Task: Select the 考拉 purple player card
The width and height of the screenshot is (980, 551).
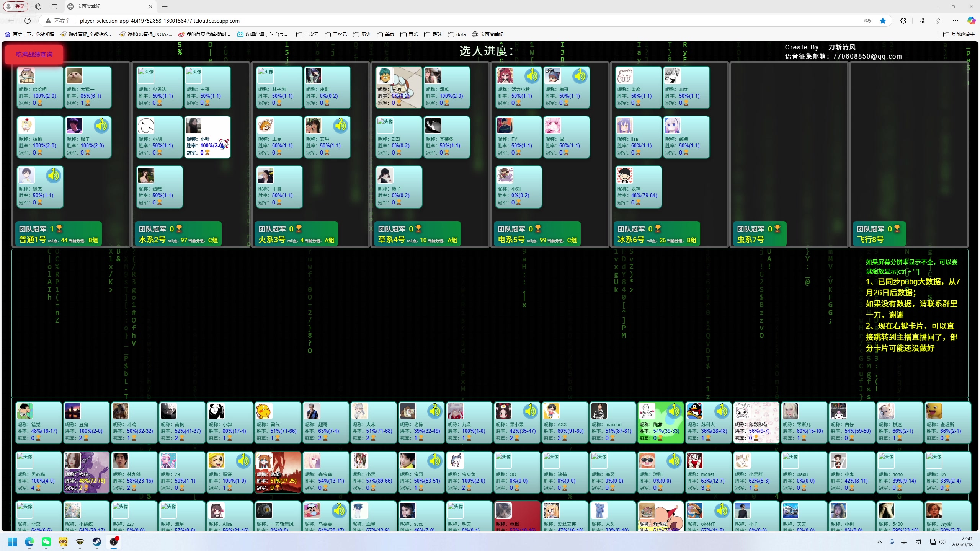Action: click(87, 473)
